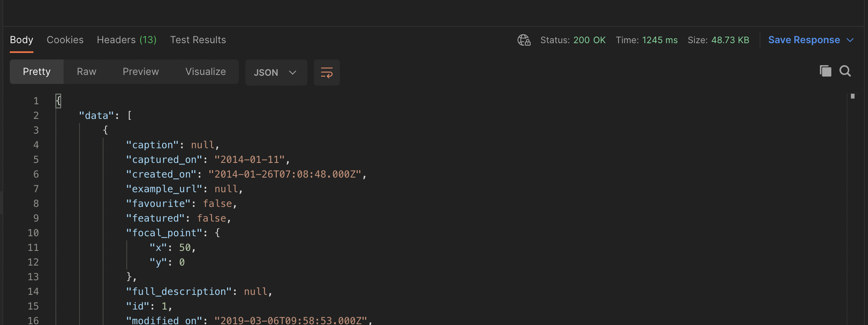Click the "id" value 1
Screen dimensions: 868x325
point(164,306)
